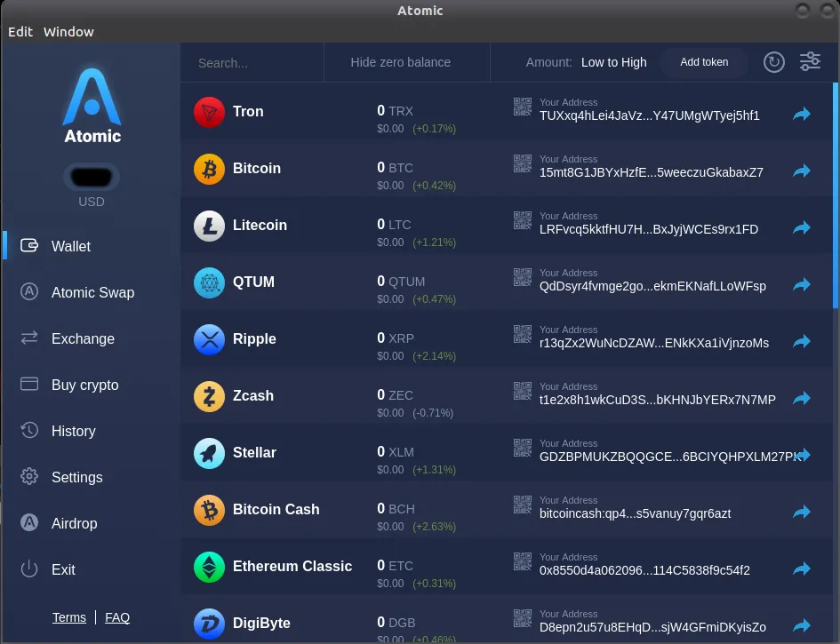Screen dimensions: 840x644
Task: Change the Amount Low to High sorting
Action: [613, 62]
